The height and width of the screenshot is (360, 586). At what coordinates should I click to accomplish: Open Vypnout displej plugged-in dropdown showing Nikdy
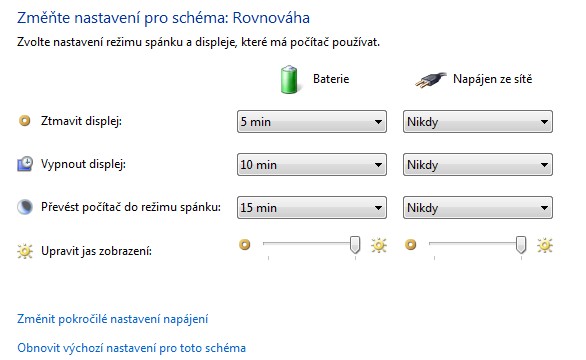478,164
